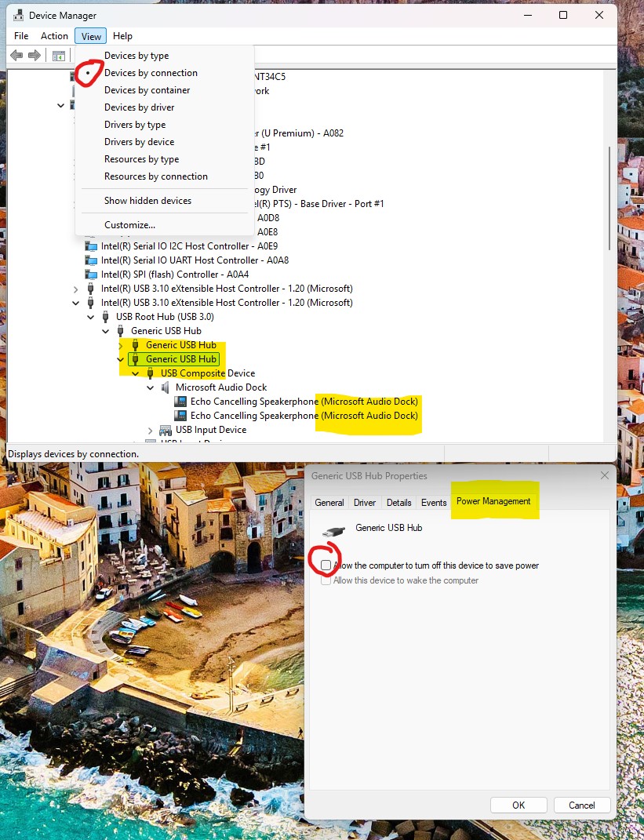The height and width of the screenshot is (840, 644).
Task: Click the expanded USB 3.10 host controller's icon
Action: pos(90,303)
